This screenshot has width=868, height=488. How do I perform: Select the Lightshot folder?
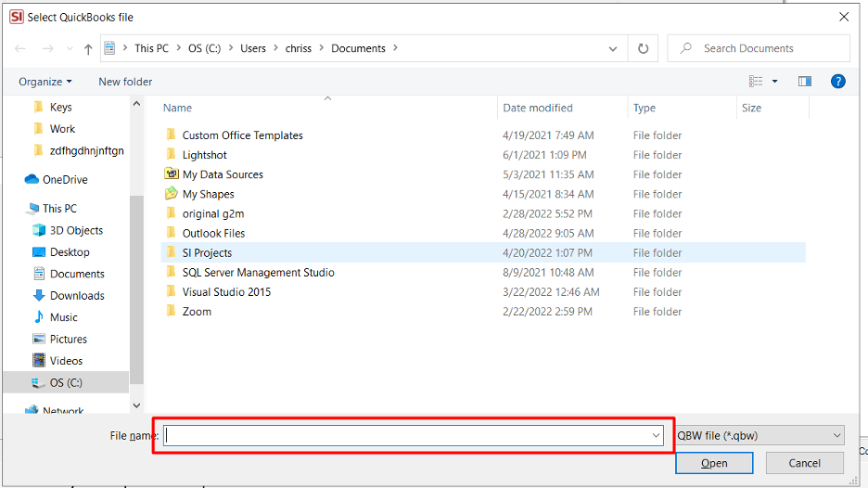tap(204, 155)
